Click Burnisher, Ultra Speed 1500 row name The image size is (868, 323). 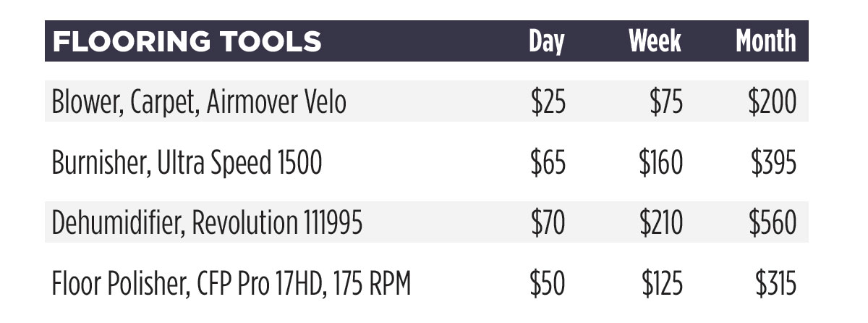coord(187,164)
